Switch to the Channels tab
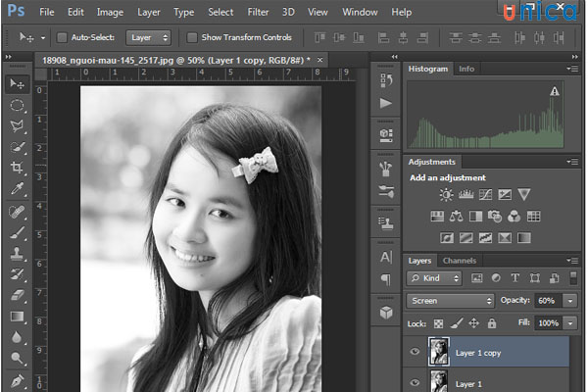This screenshot has height=392, width=588. [x=459, y=261]
